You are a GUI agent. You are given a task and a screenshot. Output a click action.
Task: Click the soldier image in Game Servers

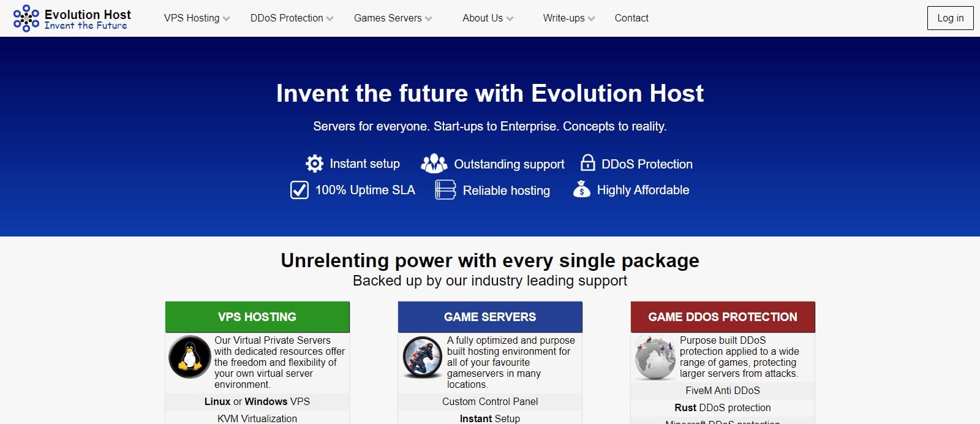[x=423, y=357]
